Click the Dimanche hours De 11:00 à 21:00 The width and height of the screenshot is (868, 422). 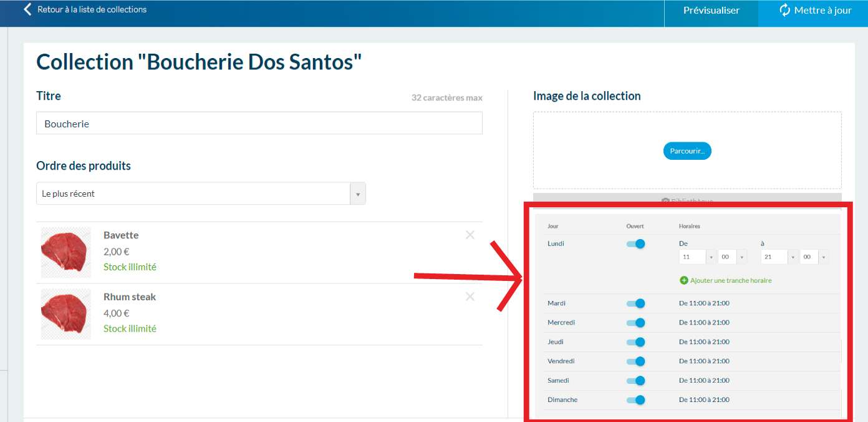point(704,400)
